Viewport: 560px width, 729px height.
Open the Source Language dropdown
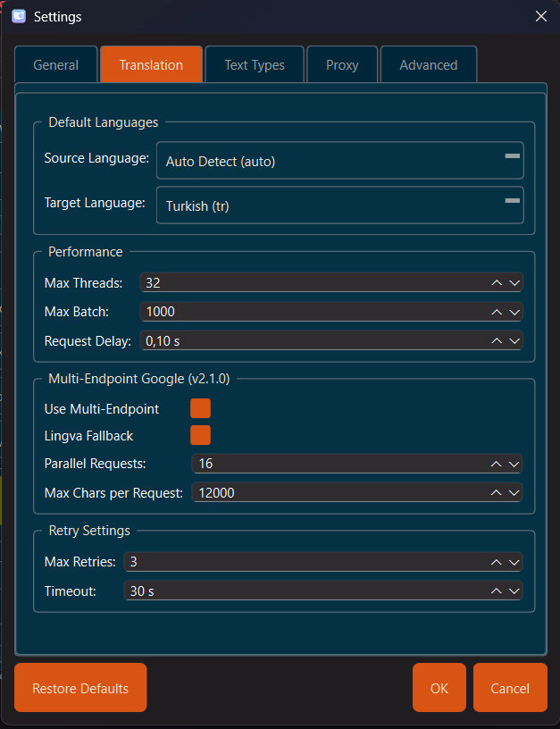click(339, 161)
